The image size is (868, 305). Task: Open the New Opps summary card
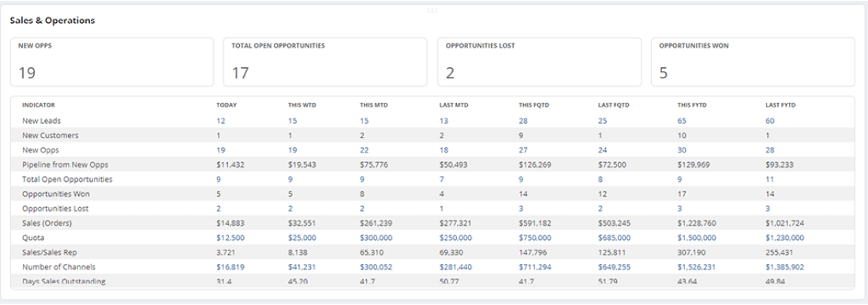(x=112, y=62)
